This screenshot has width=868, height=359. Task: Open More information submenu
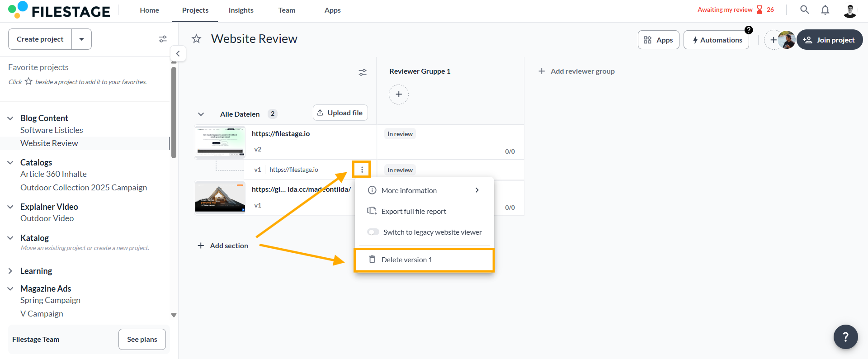tap(424, 190)
